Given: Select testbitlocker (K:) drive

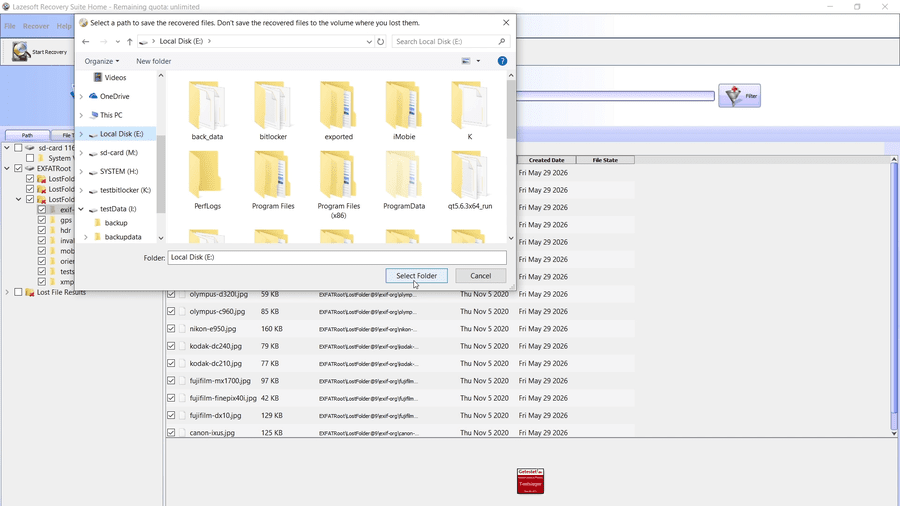Looking at the screenshot, I should tap(125, 190).
